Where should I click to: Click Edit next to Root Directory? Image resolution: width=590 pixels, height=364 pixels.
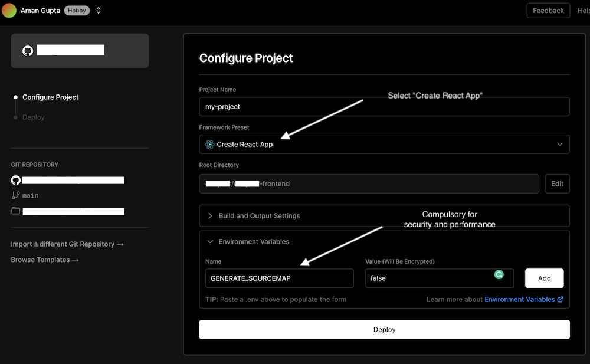click(557, 184)
